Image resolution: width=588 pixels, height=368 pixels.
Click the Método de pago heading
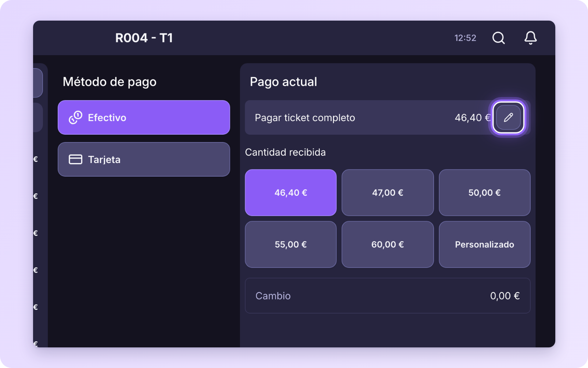pos(110,82)
